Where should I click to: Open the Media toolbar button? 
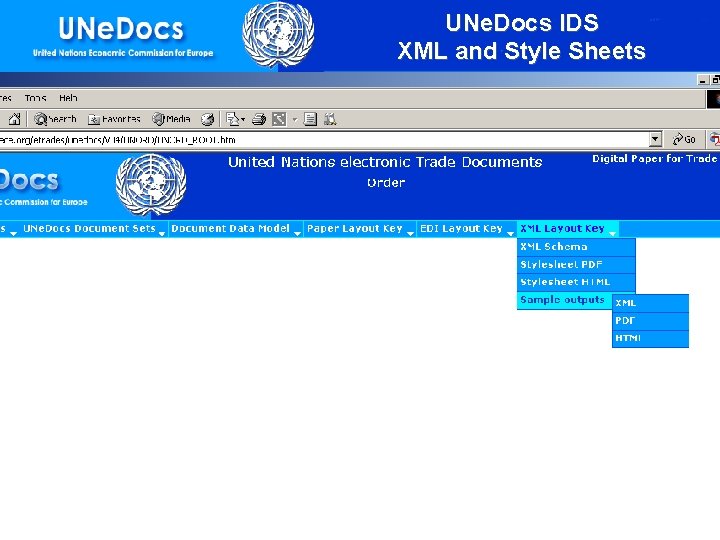tap(171, 119)
